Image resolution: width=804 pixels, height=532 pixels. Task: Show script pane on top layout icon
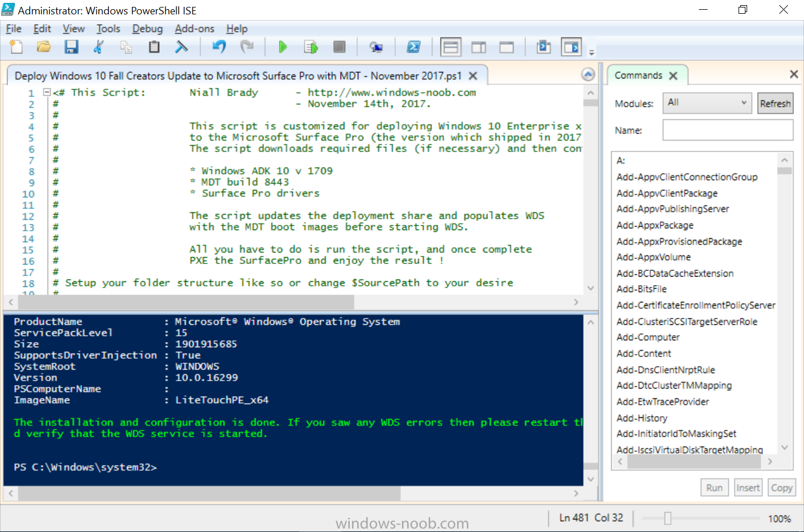point(451,47)
